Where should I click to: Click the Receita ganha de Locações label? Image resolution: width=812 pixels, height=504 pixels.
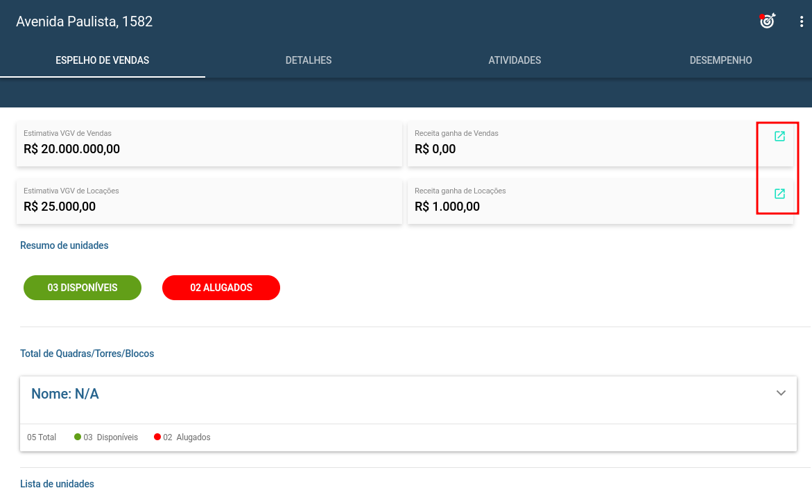(x=460, y=191)
